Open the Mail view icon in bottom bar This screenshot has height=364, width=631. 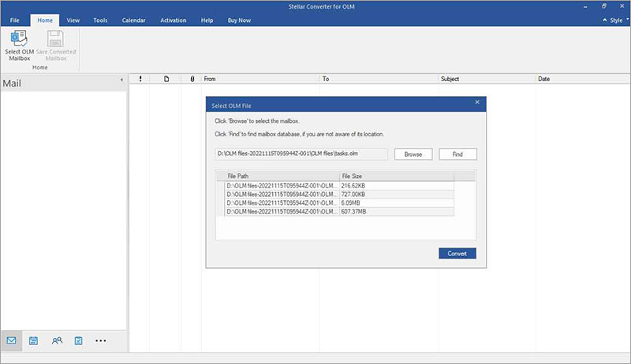coord(11,340)
